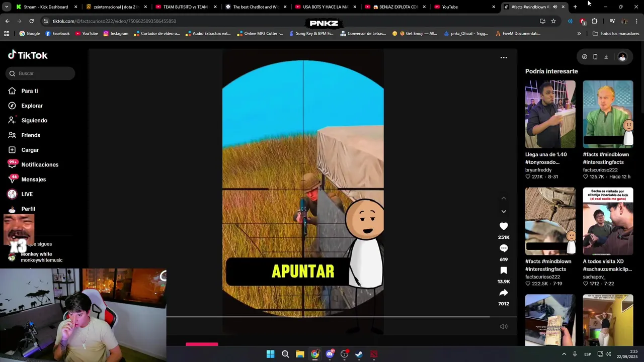Share the video using the arrow icon

(504, 293)
